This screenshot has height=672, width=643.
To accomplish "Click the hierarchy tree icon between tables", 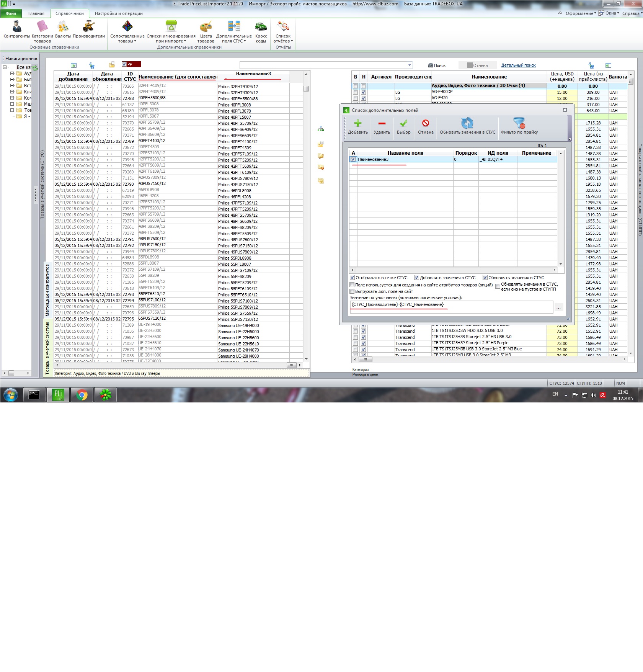I will point(321,129).
